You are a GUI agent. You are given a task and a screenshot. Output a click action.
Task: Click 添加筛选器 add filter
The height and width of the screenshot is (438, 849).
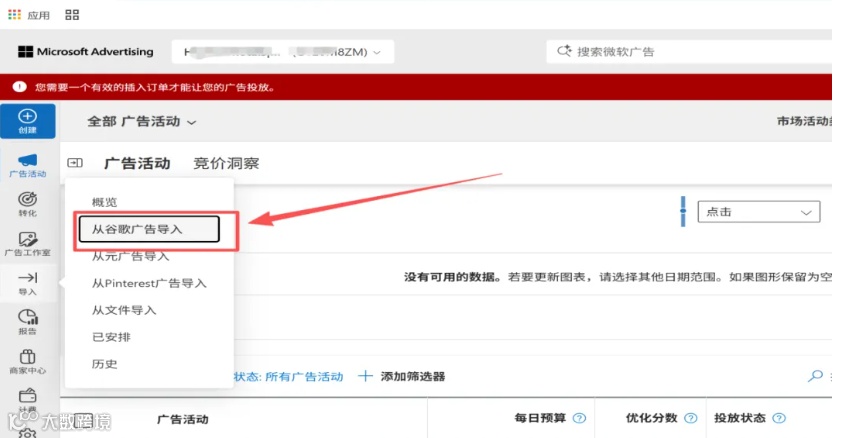pos(402,376)
